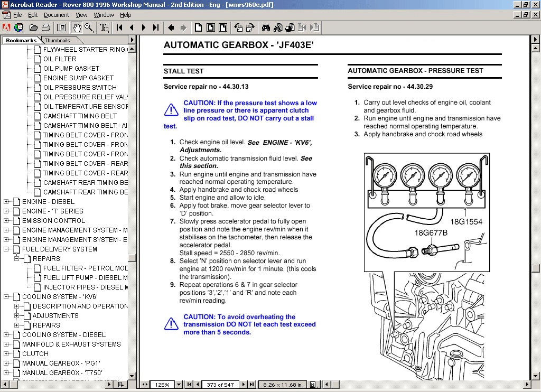
Task: Select the Bookmarks tab
Action: point(21,40)
